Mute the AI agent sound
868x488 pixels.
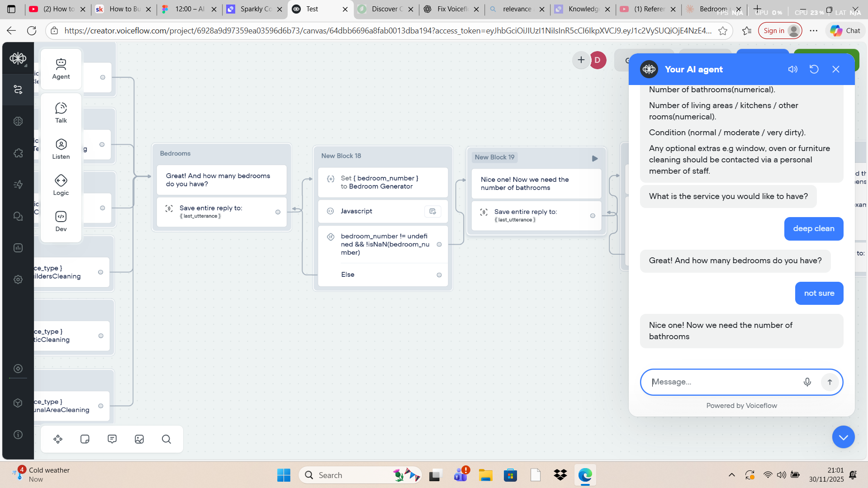coord(793,69)
